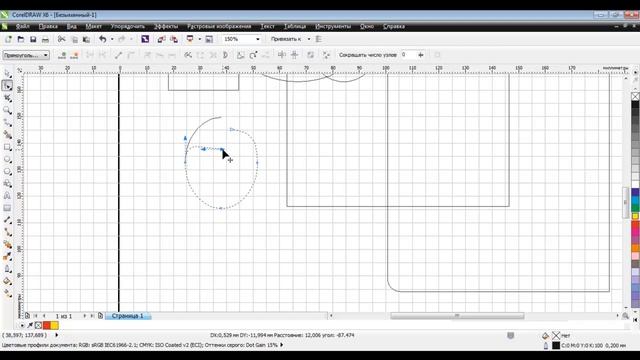Click the Print icon

pyautogui.click(x=45, y=39)
